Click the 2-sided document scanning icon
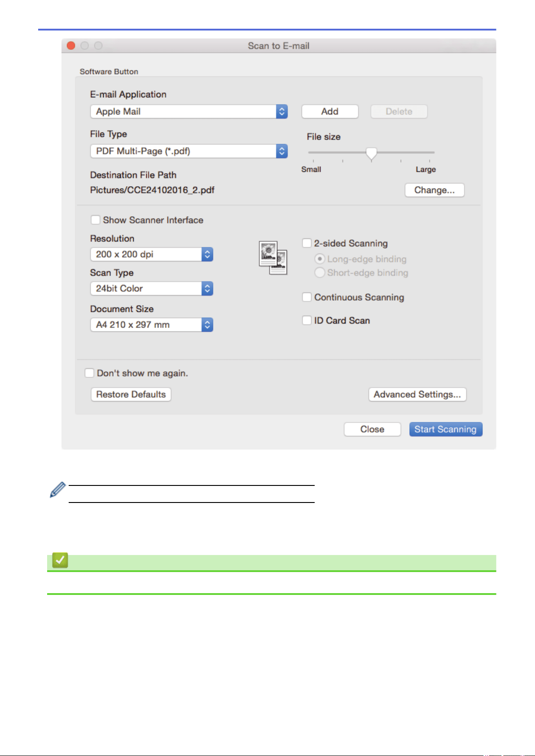The height and width of the screenshot is (756, 535). coord(273,258)
